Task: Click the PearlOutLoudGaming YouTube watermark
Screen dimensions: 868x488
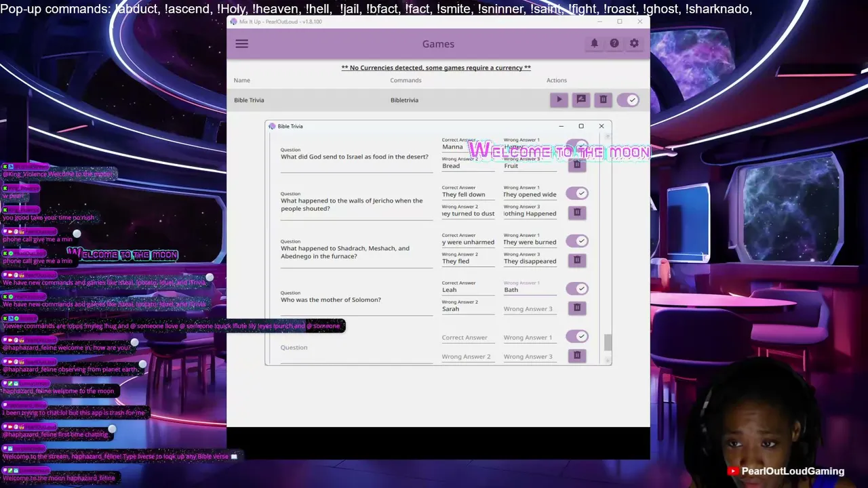Action: click(x=786, y=471)
